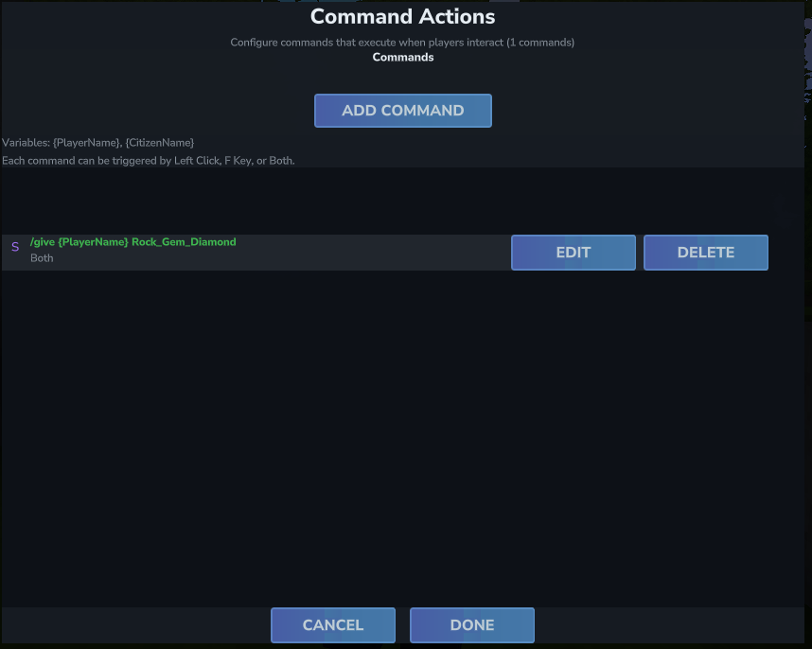Click the S badge beside the give command
Viewport: 812px width, 649px height.
tap(14, 247)
